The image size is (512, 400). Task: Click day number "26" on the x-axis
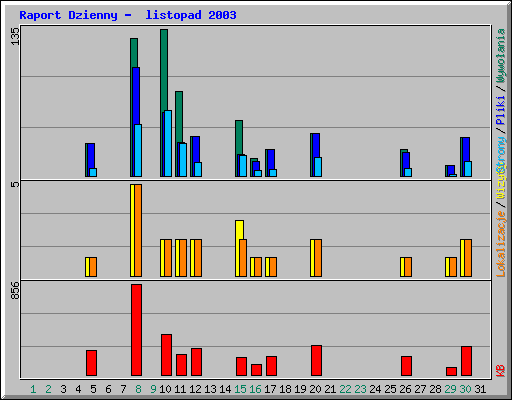pyautogui.click(x=405, y=389)
